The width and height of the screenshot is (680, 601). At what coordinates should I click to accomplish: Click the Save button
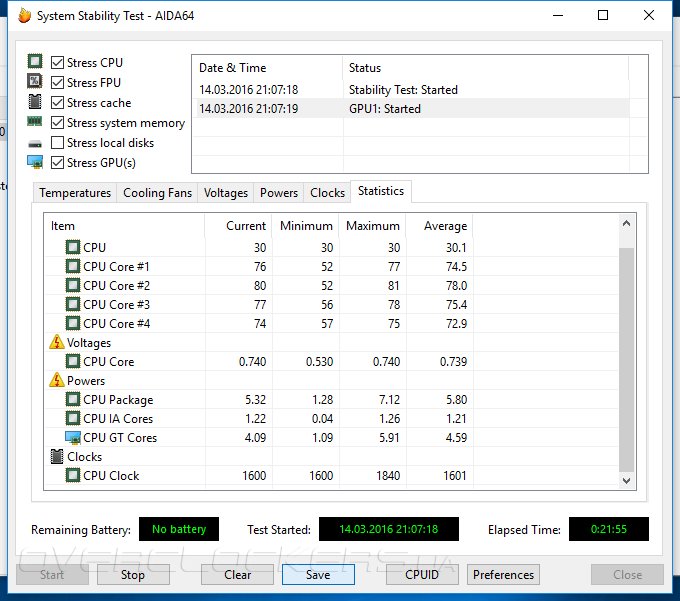(x=318, y=575)
